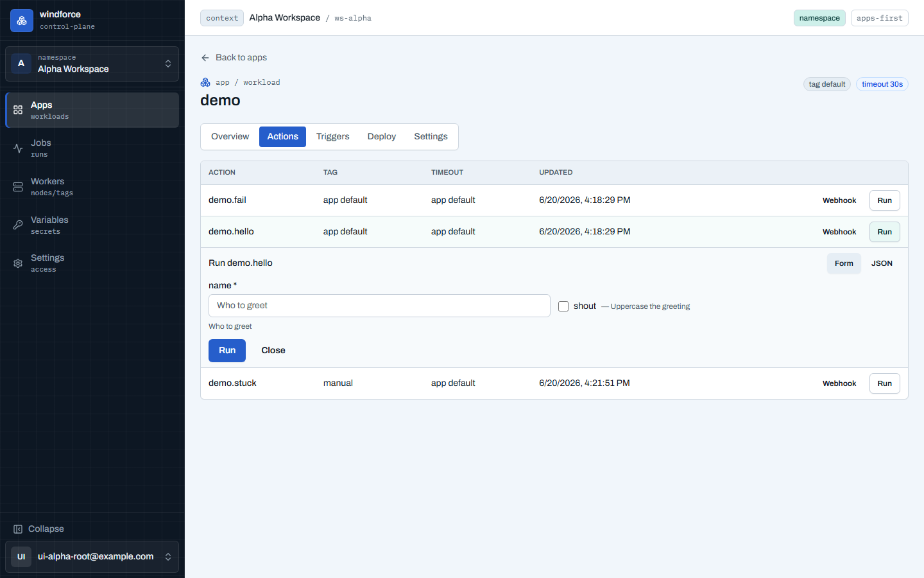The image size is (924, 578).
Task: Run the demo.fail action
Action: tap(884, 200)
